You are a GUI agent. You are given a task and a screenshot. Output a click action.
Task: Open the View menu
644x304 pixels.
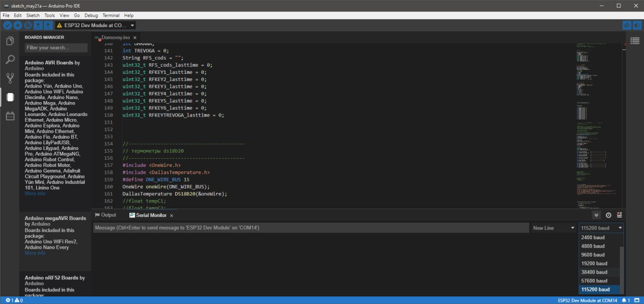64,16
